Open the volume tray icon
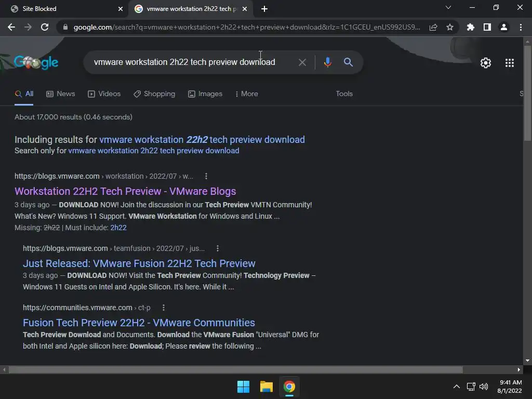The height and width of the screenshot is (399, 532). (484, 387)
